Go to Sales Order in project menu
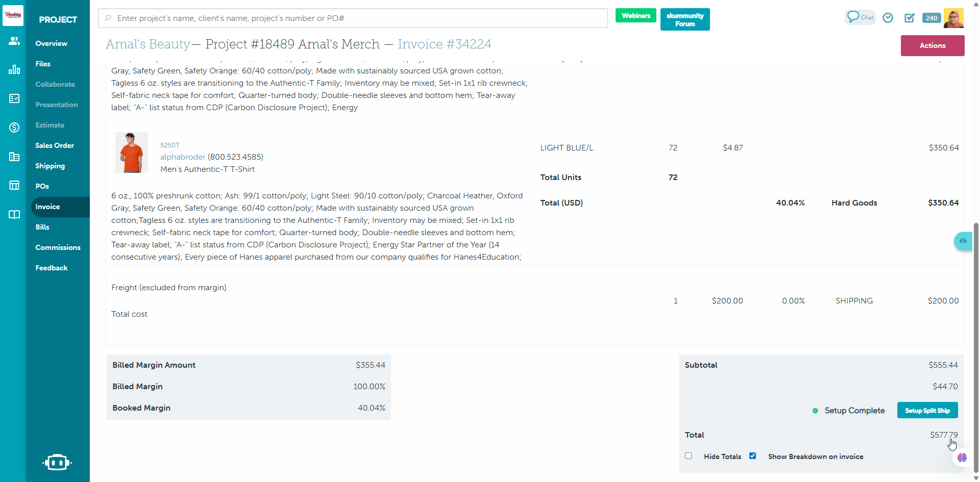This screenshot has height=482, width=980. click(55, 145)
